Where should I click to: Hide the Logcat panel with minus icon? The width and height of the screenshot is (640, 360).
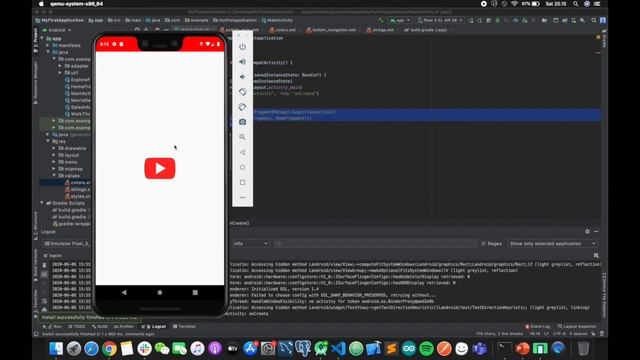(x=596, y=231)
